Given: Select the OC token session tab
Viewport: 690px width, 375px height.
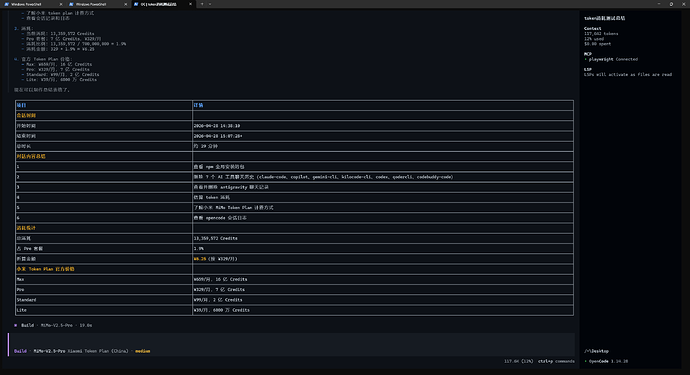Looking at the screenshot, I should point(162,4).
